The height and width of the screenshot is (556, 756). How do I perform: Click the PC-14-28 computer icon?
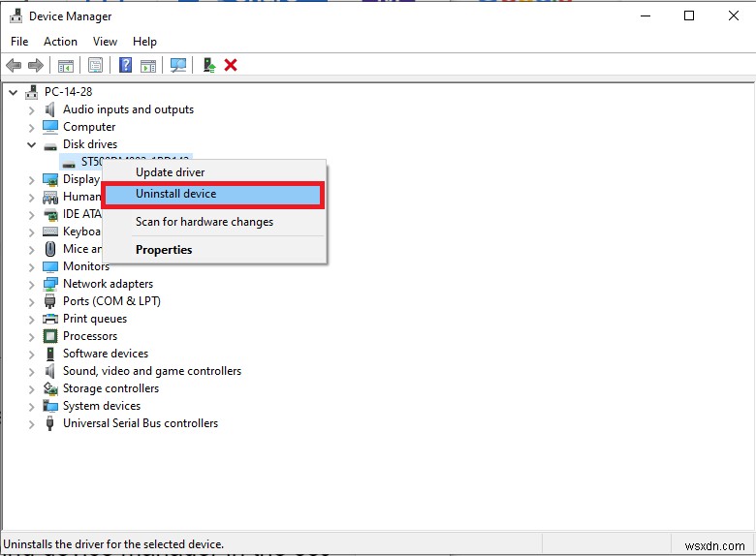(32, 92)
